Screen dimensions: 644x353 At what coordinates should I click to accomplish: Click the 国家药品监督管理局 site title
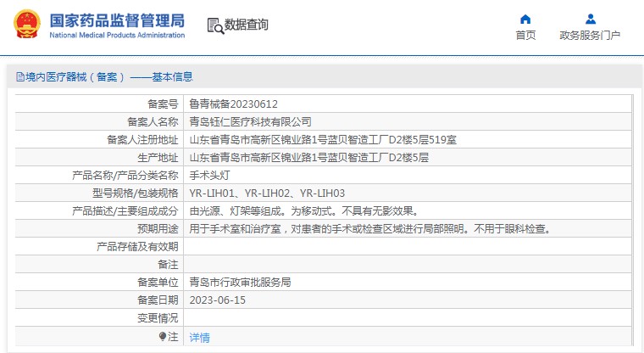(x=117, y=19)
